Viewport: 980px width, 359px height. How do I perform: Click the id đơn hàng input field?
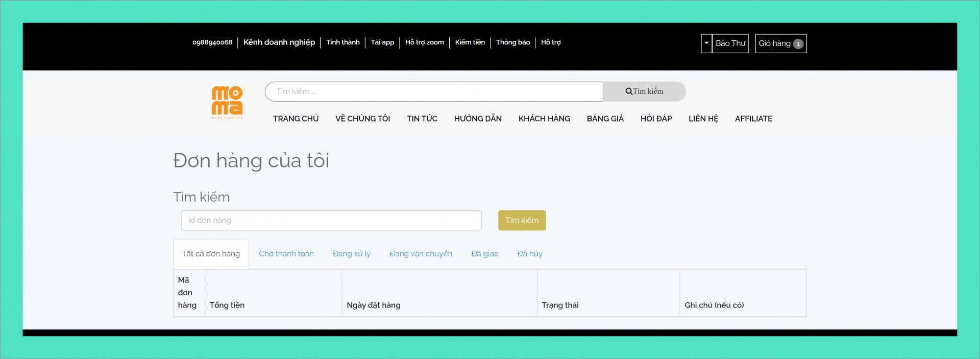(331, 221)
